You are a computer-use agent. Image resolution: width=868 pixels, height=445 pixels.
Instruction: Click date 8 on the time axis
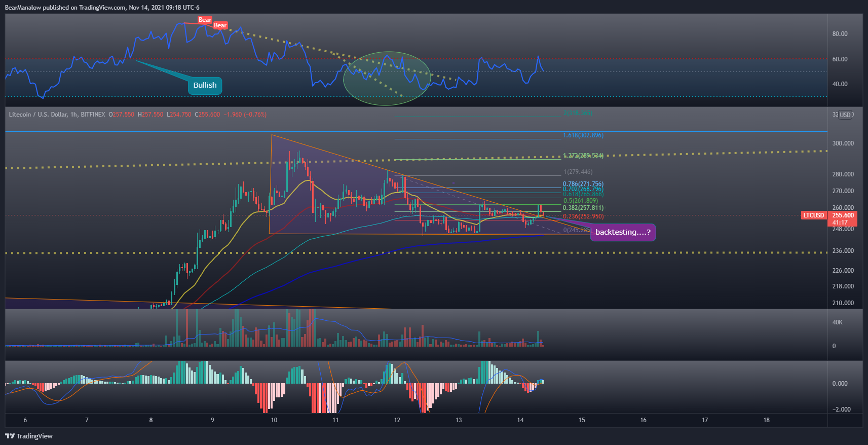(x=151, y=420)
